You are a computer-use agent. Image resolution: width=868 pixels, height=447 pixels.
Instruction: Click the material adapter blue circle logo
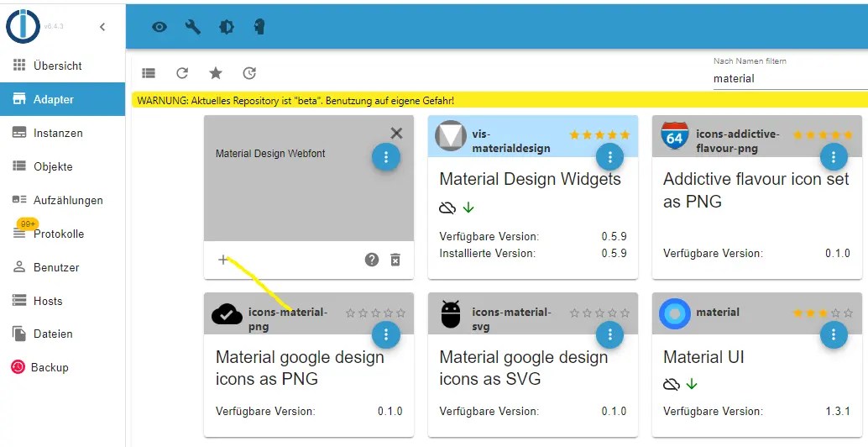point(675,313)
